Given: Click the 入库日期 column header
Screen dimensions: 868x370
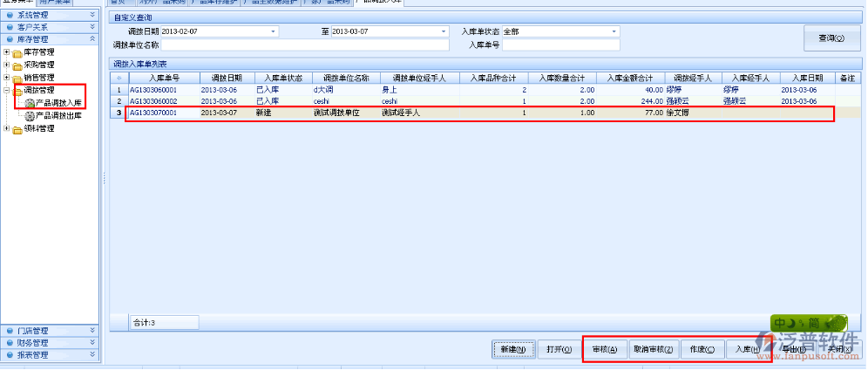Looking at the screenshot, I should 808,78.
